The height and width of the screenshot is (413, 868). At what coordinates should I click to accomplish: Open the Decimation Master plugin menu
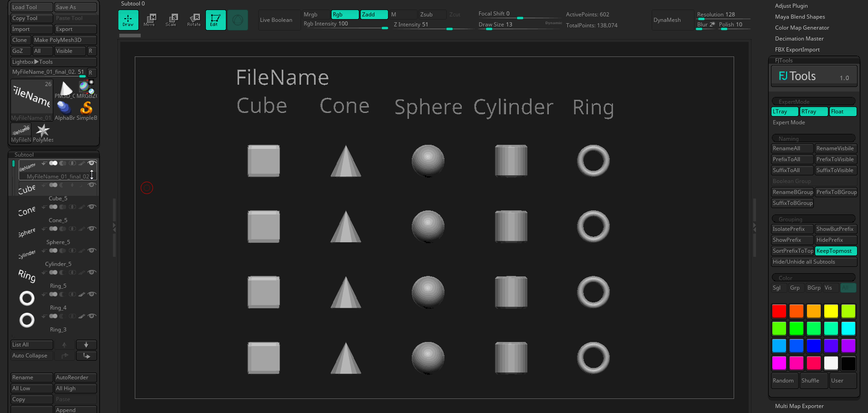(x=799, y=39)
